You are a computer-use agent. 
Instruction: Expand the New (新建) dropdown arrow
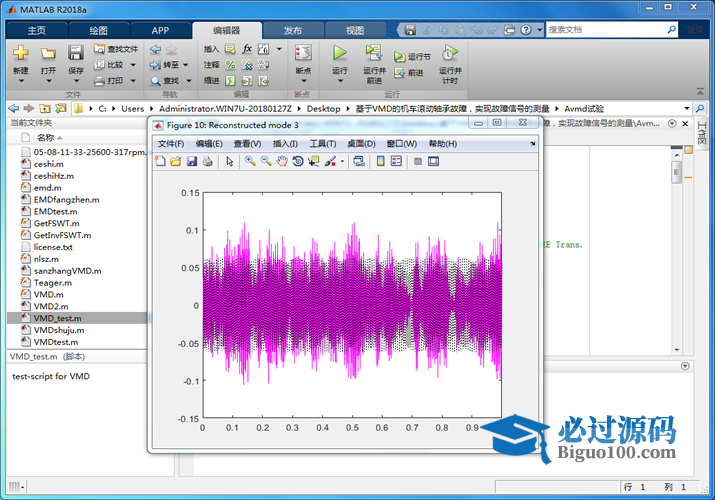point(21,82)
